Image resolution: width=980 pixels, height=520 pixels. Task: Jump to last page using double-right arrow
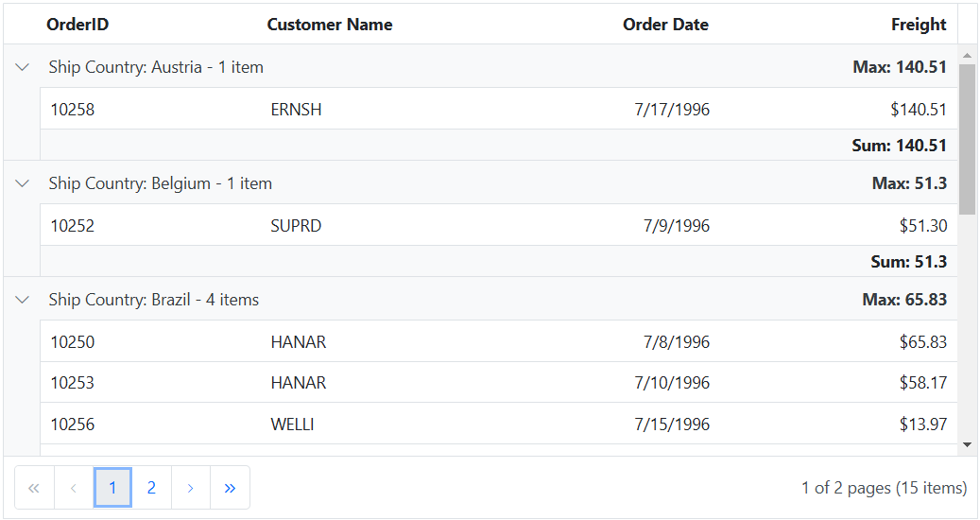[230, 488]
